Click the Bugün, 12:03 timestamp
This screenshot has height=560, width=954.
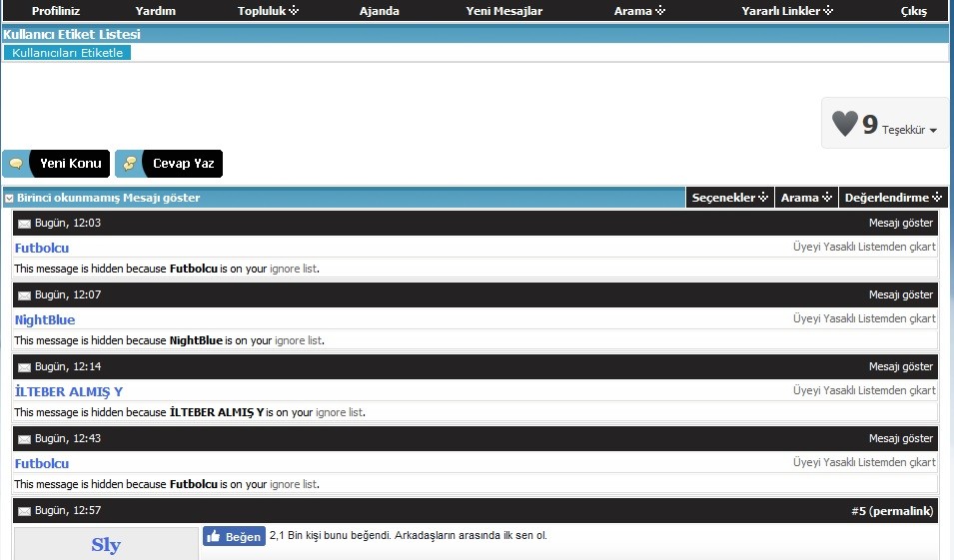pyautogui.click(x=68, y=224)
